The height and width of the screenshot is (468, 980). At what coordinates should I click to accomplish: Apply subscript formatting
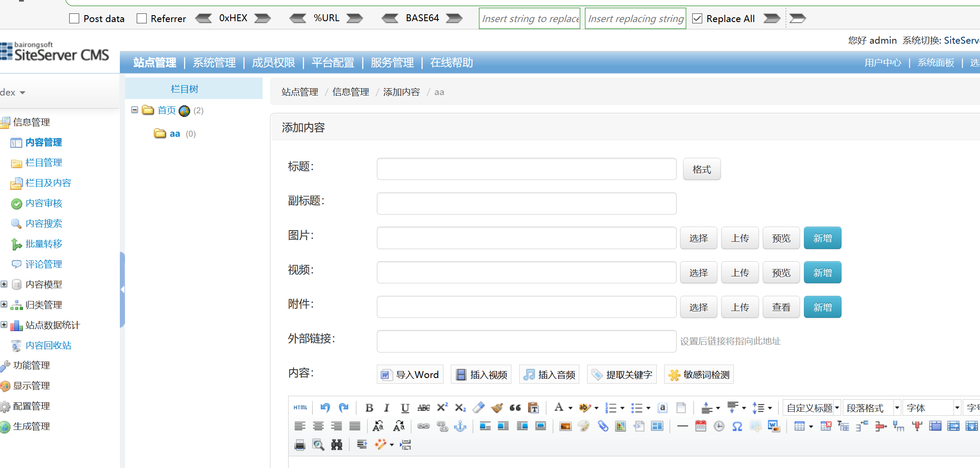460,407
